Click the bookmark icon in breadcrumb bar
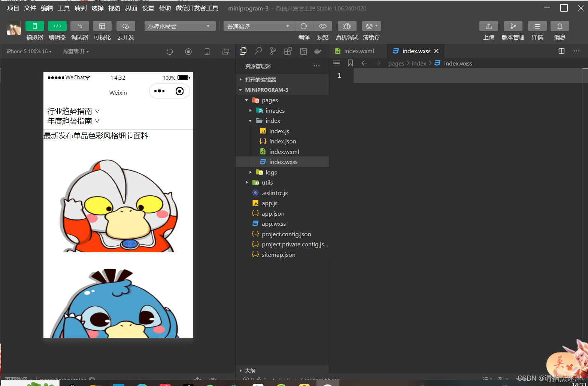This screenshot has height=386, width=588. pos(350,63)
